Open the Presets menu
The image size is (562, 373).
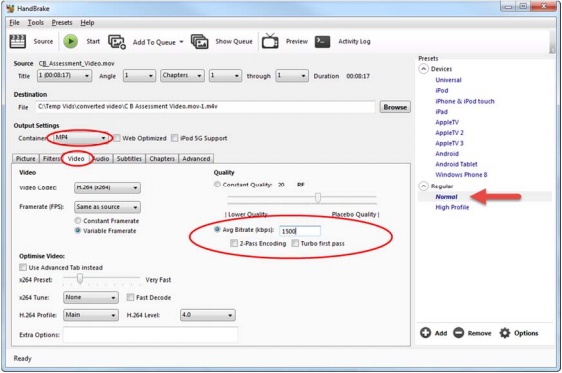(x=62, y=23)
